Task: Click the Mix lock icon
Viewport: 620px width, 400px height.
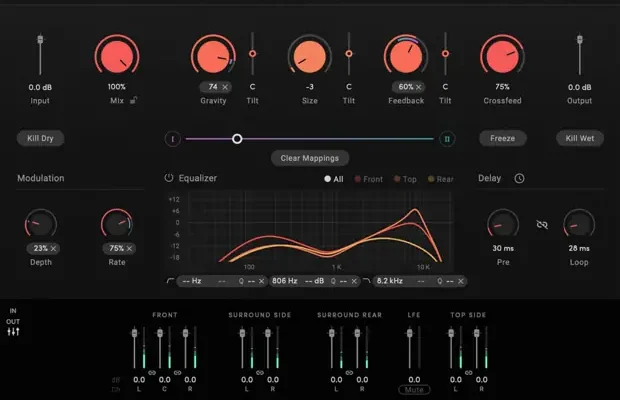Action: pos(134,99)
